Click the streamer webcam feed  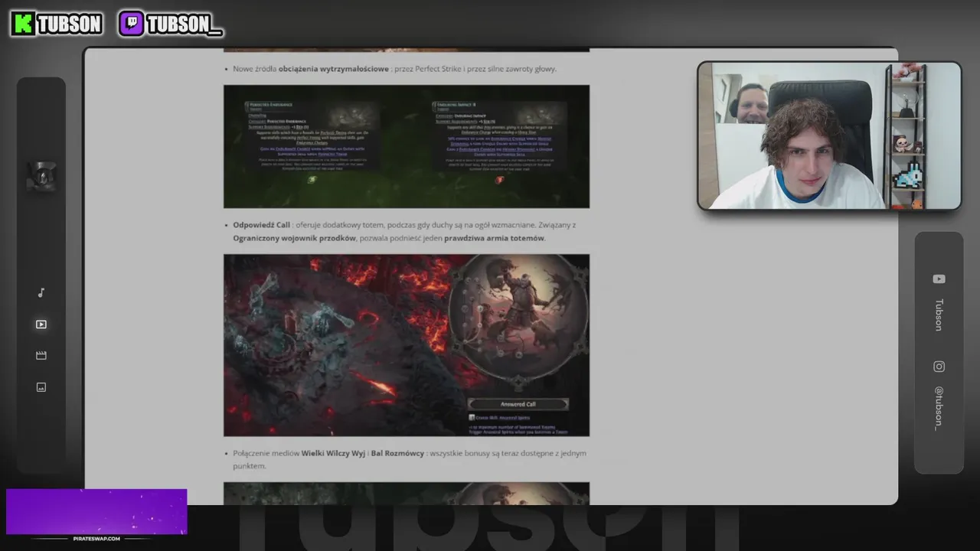829,135
